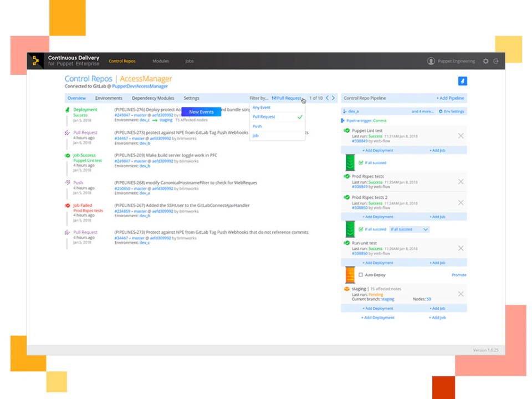Switch to Modules in the top navigation
Screen dimensions: 532x399
tap(160, 61)
